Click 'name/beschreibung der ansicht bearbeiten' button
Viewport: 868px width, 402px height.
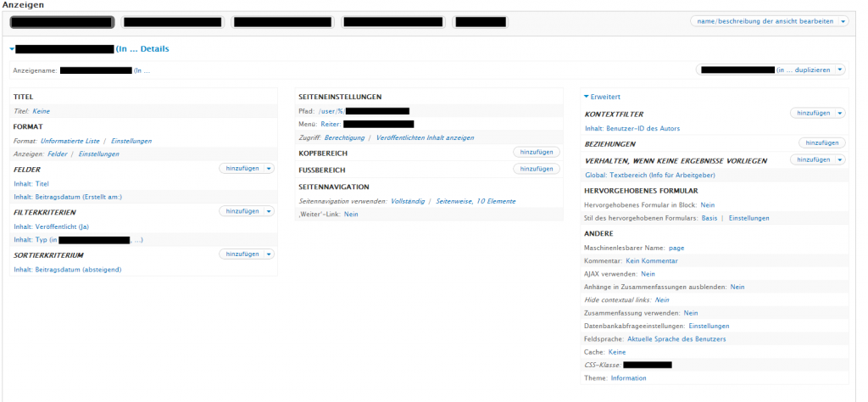763,21
